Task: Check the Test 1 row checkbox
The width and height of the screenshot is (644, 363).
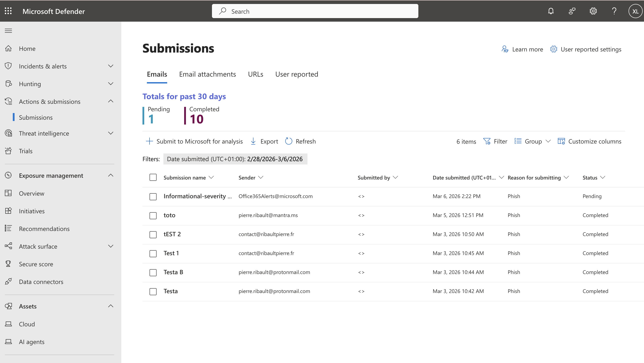Action: (153, 254)
